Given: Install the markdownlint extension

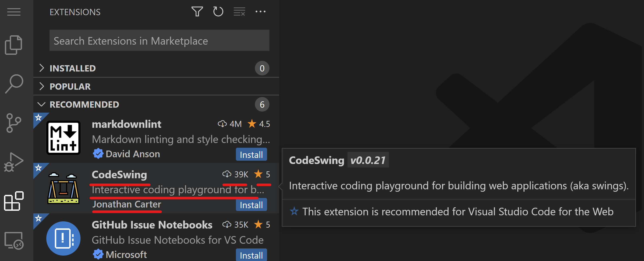Looking at the screenshot, I should pyautogui.click(x=251, y=155).
